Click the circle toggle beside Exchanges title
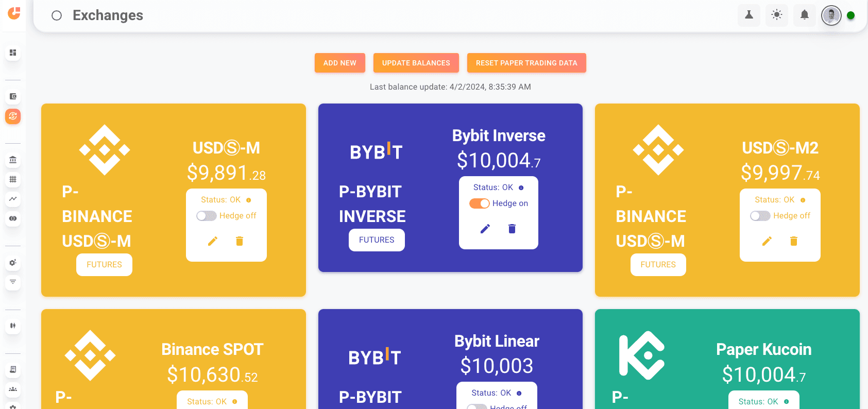 (x=57, y=15)
